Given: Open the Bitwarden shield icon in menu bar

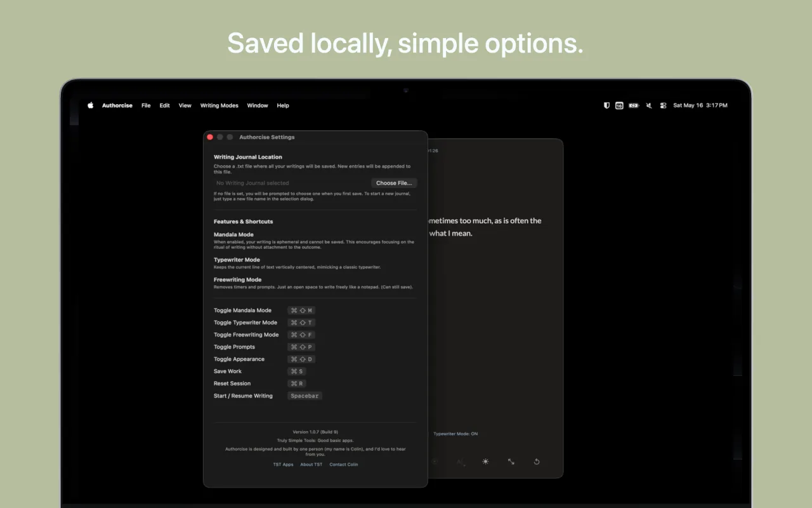Looking at the screenshot, I should click(606, 105).
